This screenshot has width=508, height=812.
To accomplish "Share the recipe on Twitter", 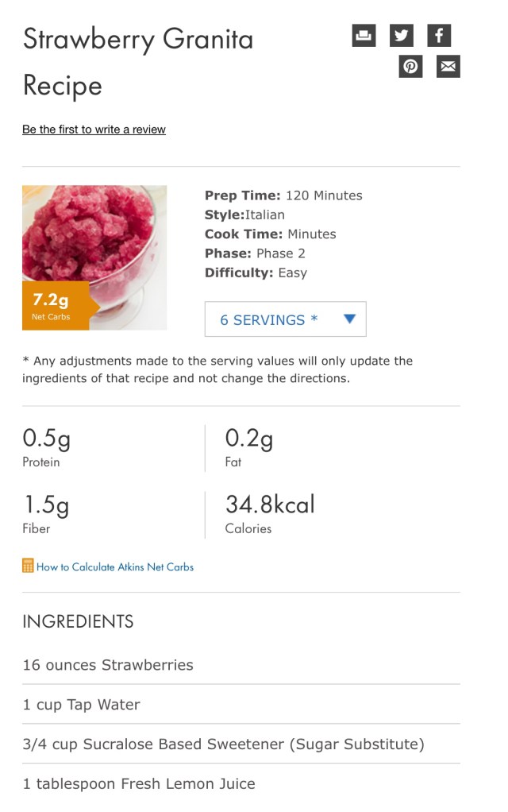I will [x=402, y=36].
